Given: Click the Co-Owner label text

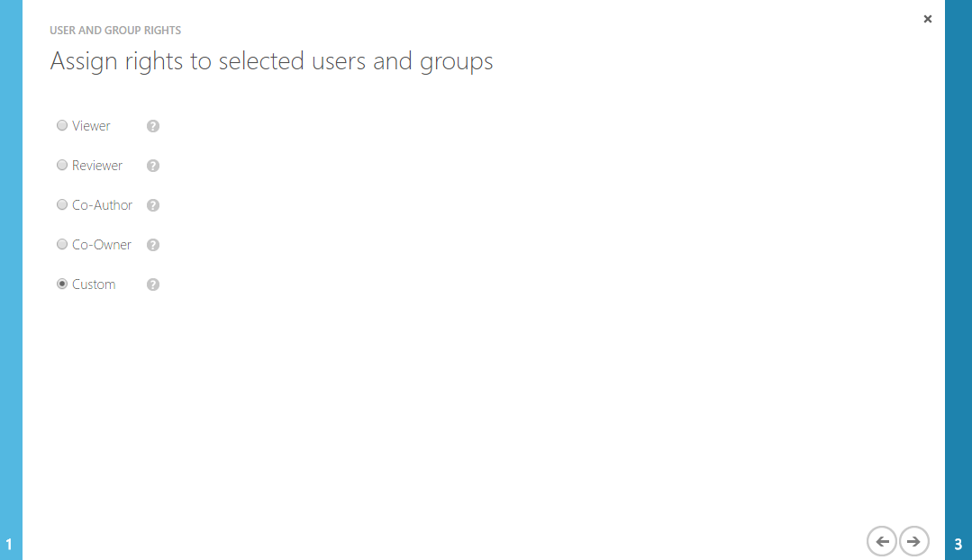Looking at the screenshot, I should coord(102,245).
